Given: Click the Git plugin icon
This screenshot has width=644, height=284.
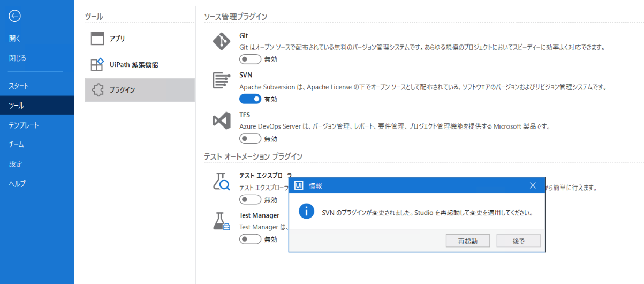Looking at the screenshot, I should click(221, 41).
